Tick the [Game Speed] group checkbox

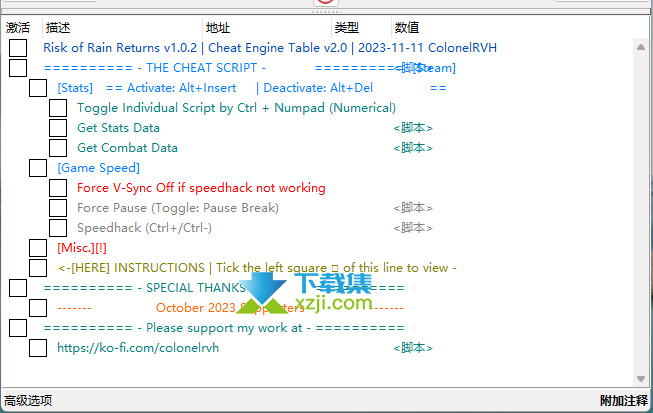(x=38, y=168)
